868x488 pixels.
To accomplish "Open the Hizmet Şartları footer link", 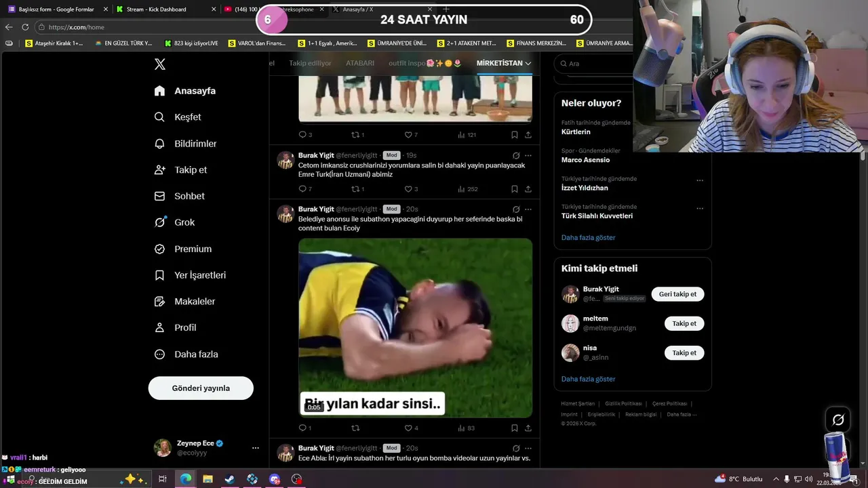I will (578, 404).
